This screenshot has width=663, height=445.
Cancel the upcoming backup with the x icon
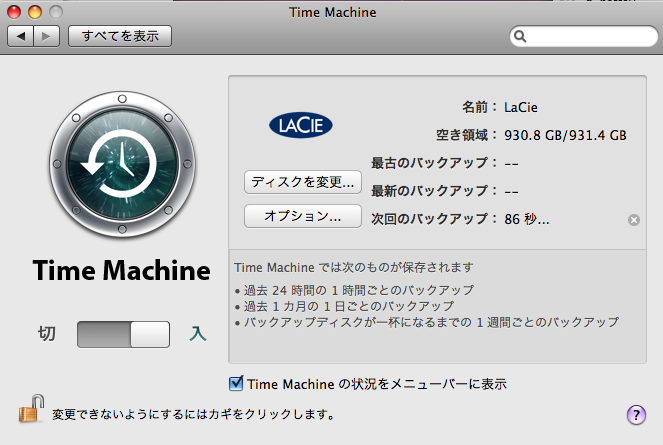633,220
